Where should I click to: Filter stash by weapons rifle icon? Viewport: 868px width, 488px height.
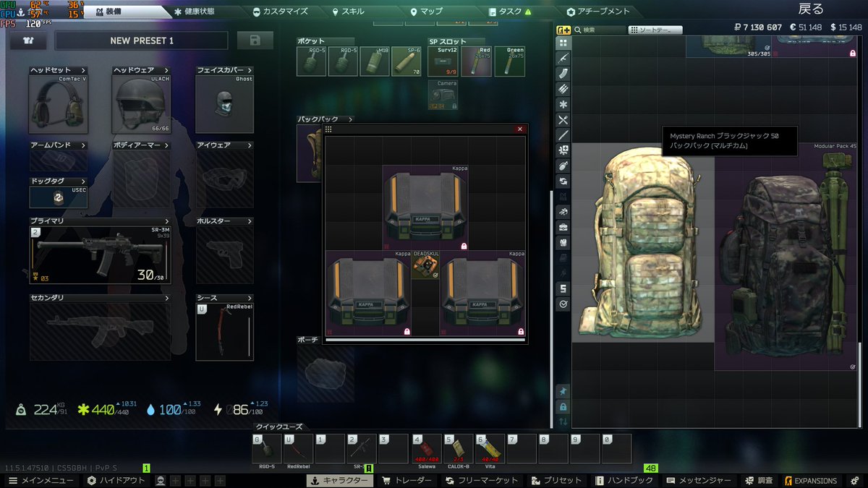coord(563,58)
